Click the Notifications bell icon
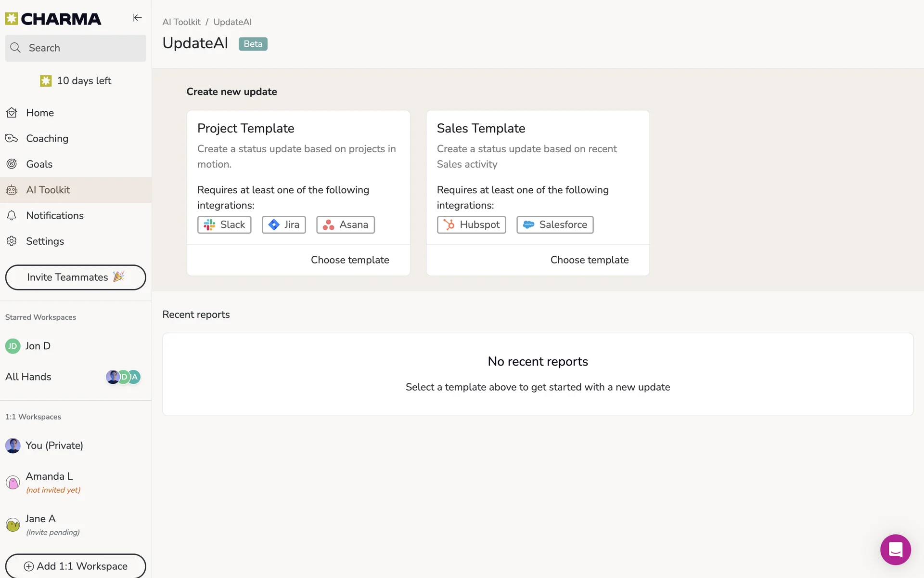 click(x=12, y=215)
